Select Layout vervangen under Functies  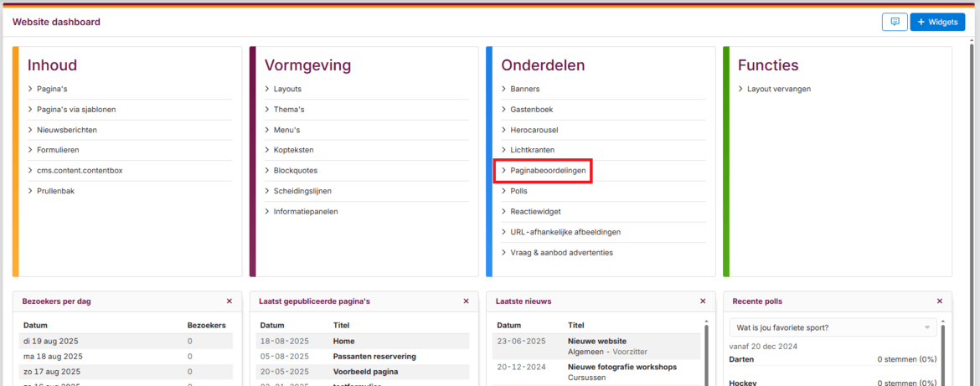point(779,89)
